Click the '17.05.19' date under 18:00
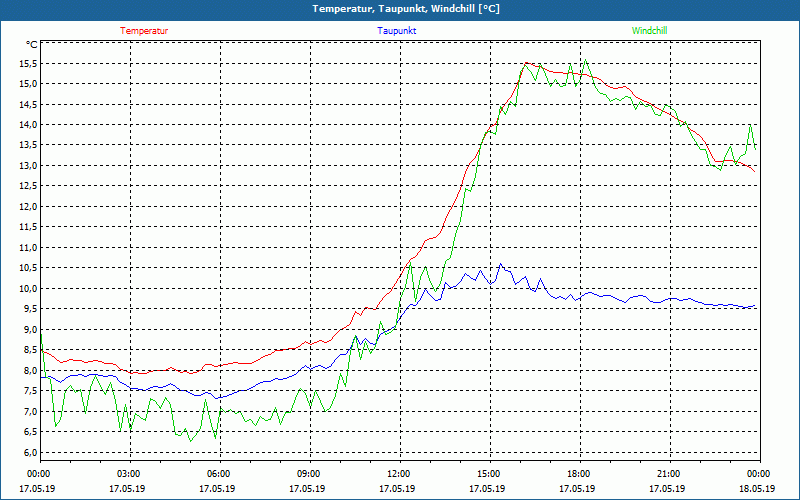The height and width of the screenshot is (500, 800). [x=577, y=489]
